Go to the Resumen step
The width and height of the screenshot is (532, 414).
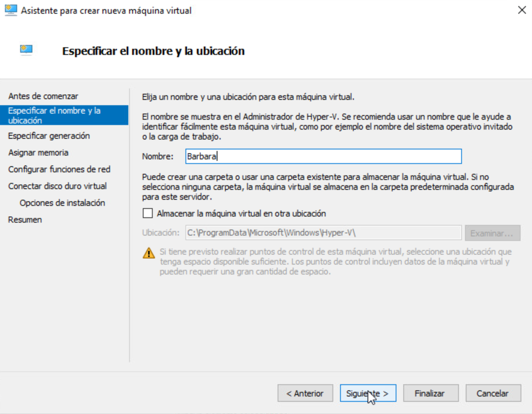pyautogui.click(x=25, y=220)
